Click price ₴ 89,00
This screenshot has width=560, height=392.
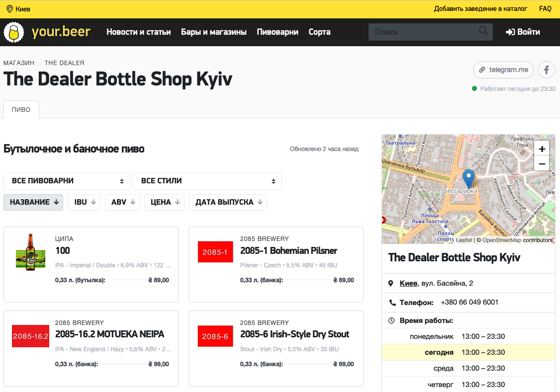(x=159, y=280)
